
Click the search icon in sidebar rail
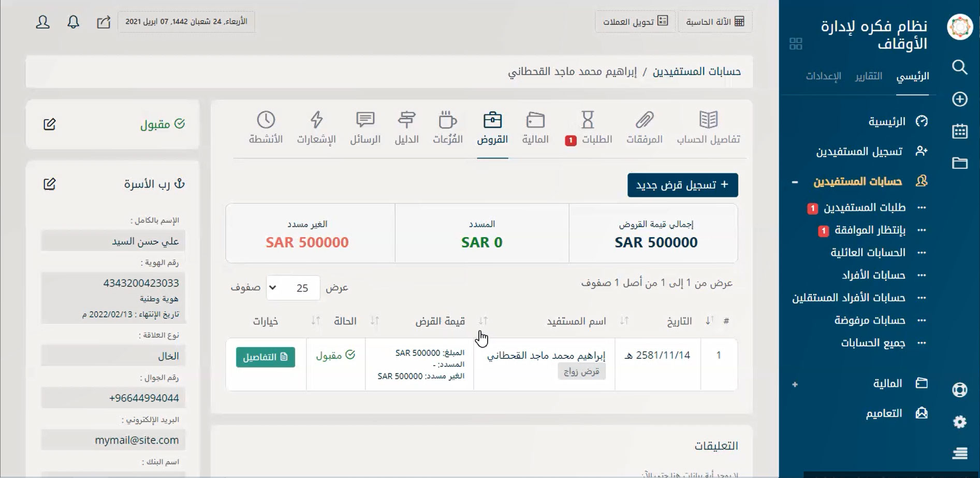[x=959, y=67]
